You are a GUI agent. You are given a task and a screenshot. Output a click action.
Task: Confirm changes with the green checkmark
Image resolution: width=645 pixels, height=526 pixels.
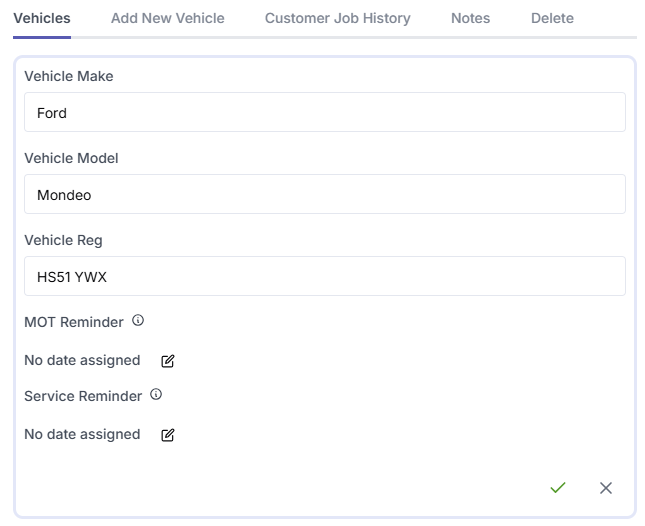(x=558, y=488)
